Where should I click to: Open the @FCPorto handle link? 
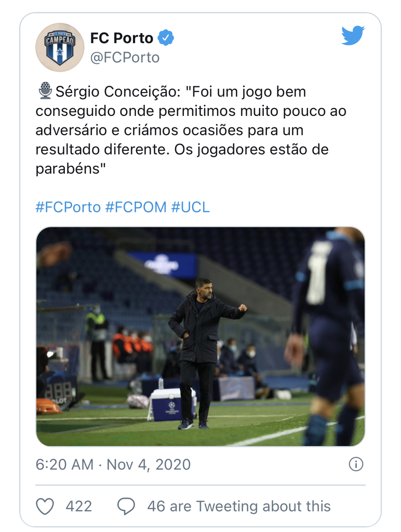tap(125, 58)
